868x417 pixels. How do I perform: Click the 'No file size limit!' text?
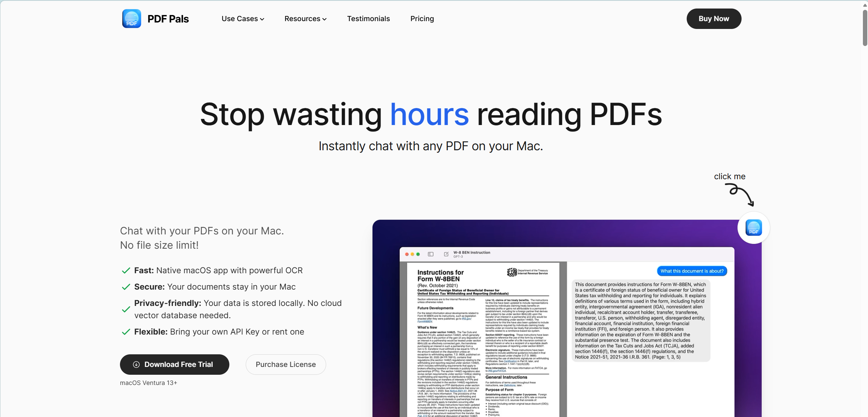(159, 245)
